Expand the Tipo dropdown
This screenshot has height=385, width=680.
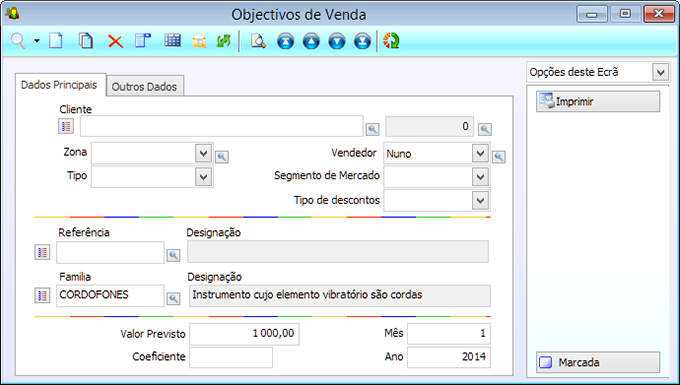coord(203,177)
